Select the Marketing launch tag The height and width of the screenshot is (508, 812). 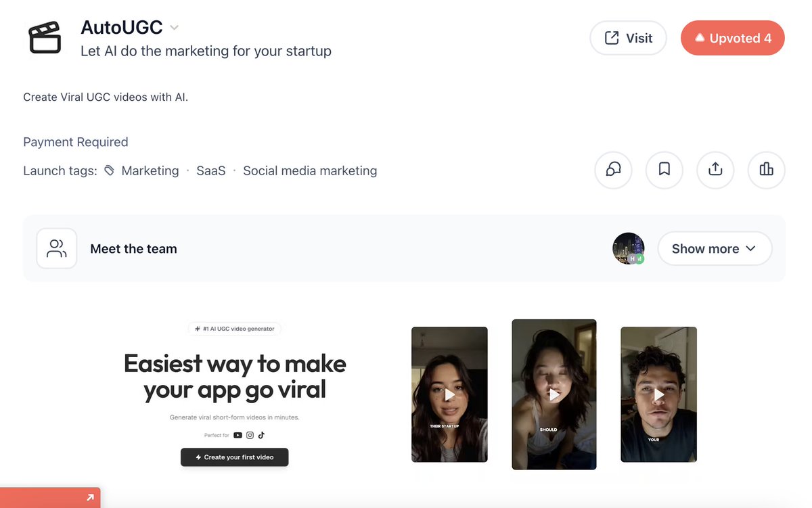(150, 170)
